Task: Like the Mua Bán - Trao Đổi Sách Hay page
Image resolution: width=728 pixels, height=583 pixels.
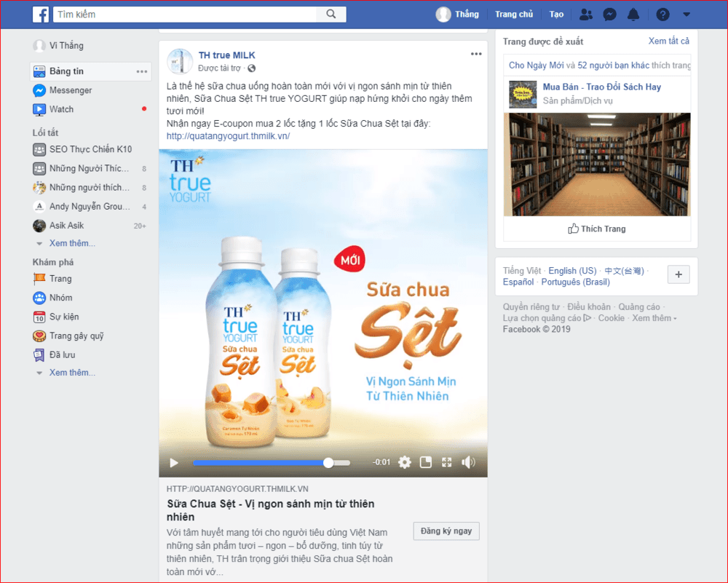Action: pos(596,229)
